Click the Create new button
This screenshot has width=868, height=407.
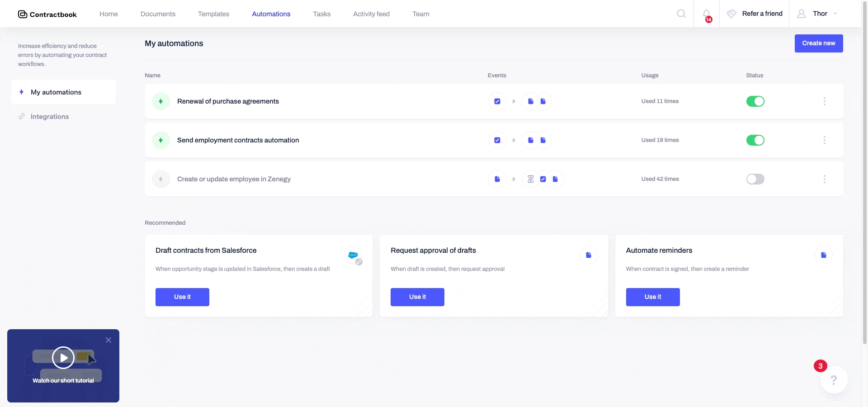pyautogui.click(x=819, y=43)
